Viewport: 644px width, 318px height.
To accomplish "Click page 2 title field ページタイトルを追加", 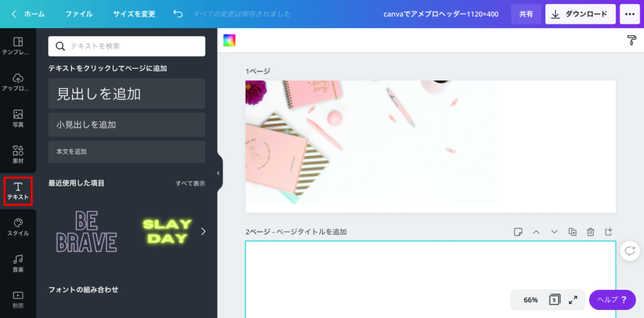I will pos(311,232).
